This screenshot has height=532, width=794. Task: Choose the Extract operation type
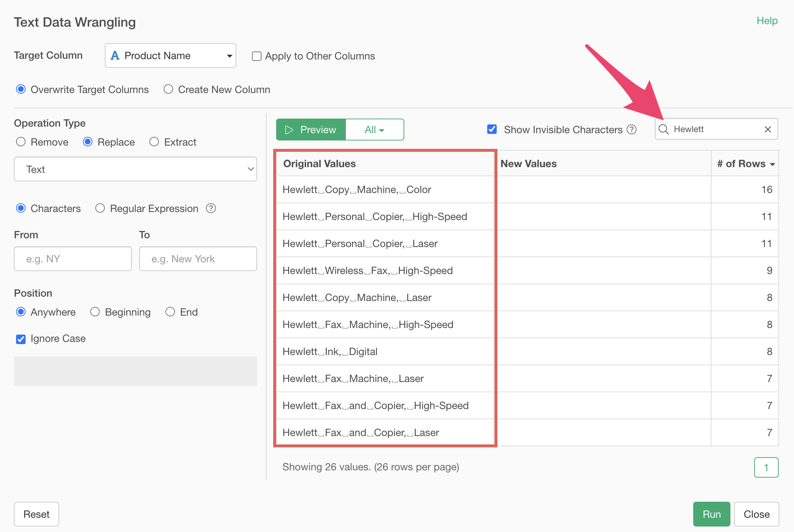pyautogui.click(x=154, y=142)
